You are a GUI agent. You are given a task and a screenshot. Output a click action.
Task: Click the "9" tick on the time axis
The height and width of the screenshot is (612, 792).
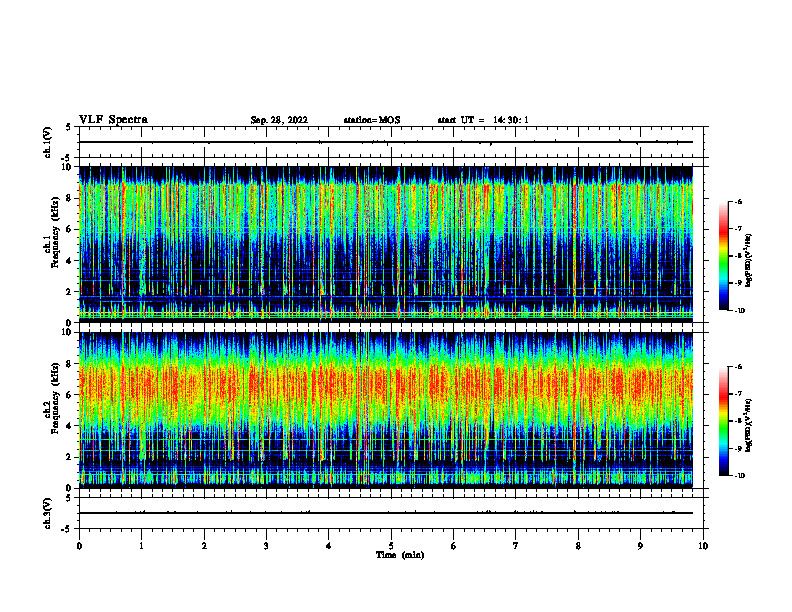(x=640, y=546)
